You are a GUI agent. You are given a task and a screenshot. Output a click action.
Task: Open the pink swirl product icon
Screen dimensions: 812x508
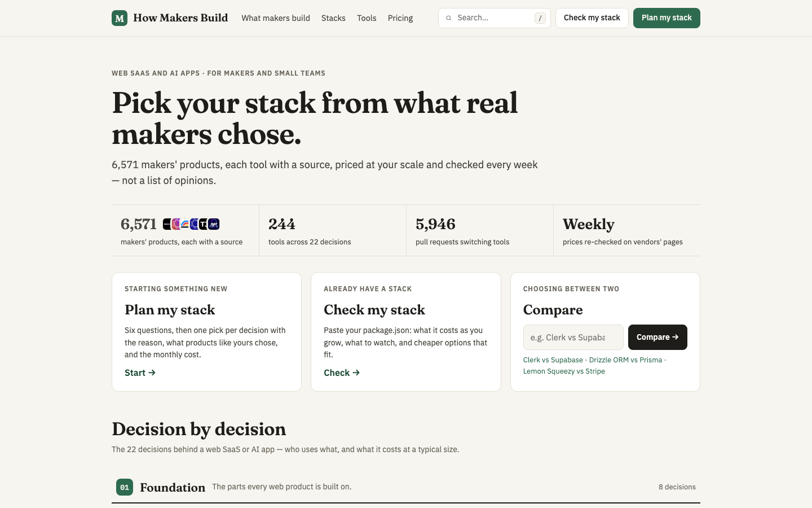click(x=176, y=224)
